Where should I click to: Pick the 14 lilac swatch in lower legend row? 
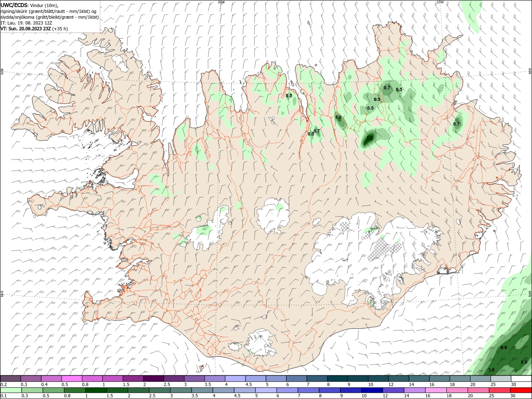(x=415, y=390)
